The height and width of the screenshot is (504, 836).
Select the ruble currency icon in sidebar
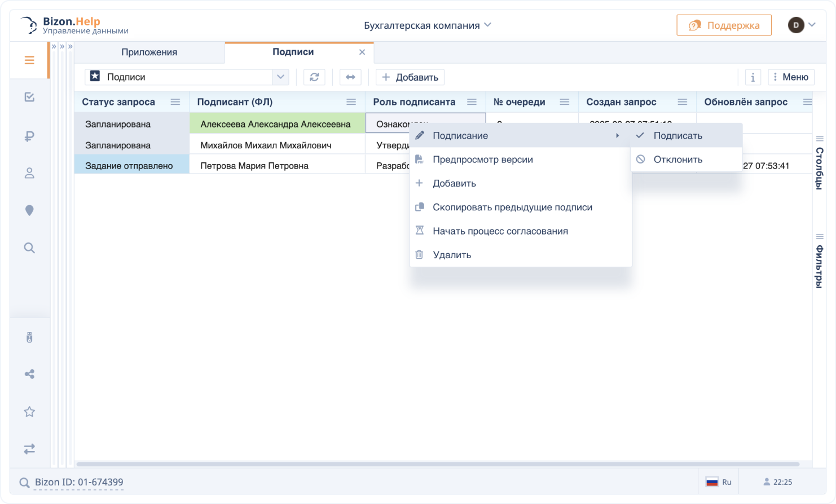point(29,136)
